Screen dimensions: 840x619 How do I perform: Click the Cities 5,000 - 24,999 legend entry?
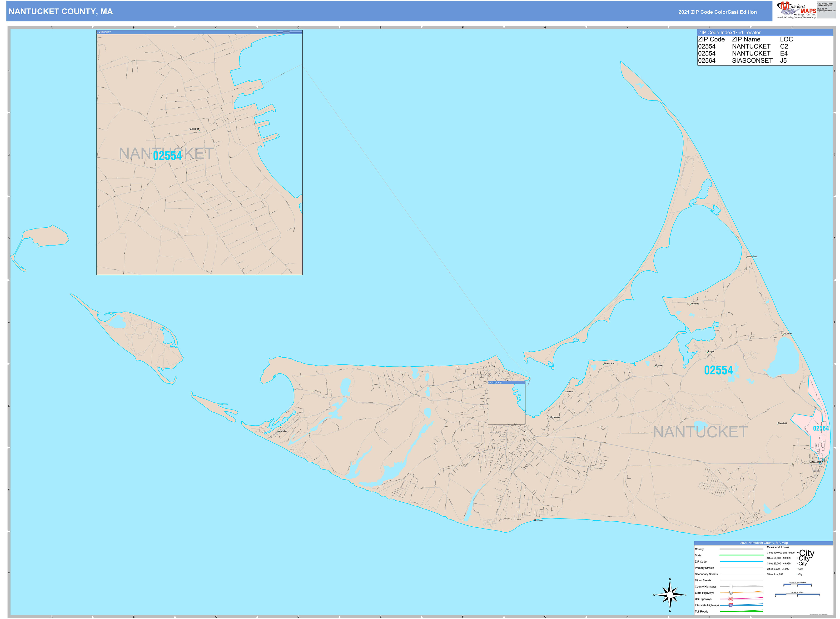778,569
